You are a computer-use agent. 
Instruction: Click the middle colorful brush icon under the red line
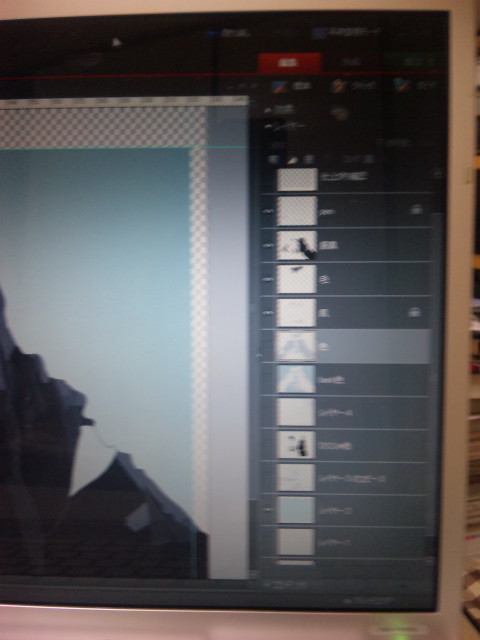338,86
